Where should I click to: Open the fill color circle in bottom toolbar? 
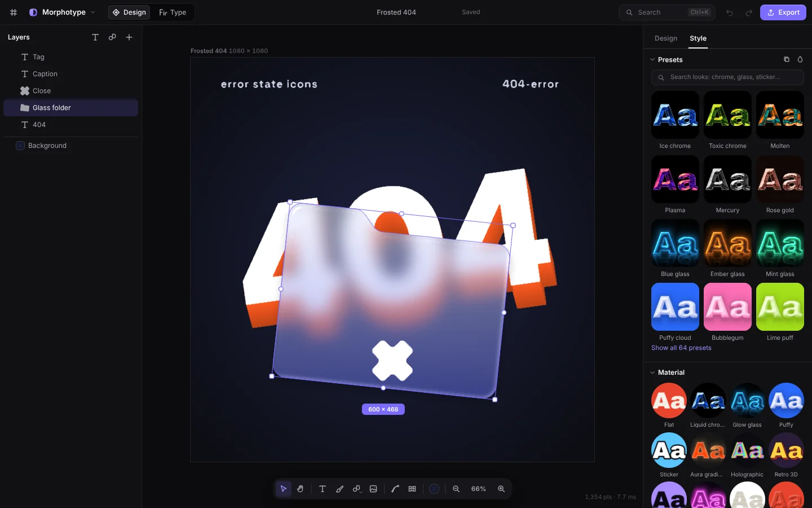(x=434, y=489)
